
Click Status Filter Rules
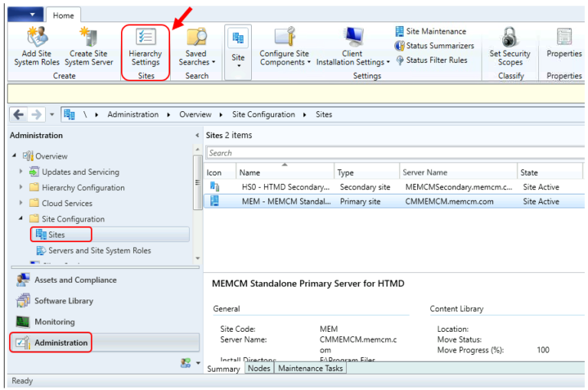coord(431,60)
